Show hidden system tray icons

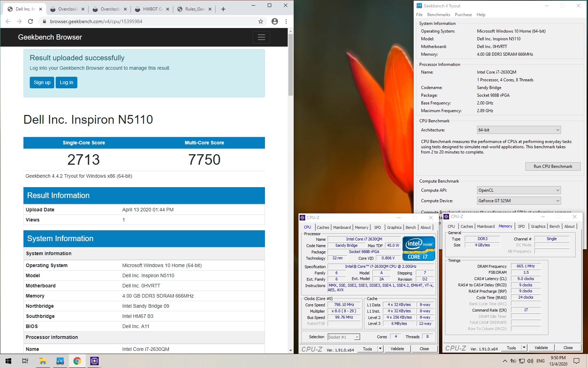pyautogui.click(x=505, y=361)
